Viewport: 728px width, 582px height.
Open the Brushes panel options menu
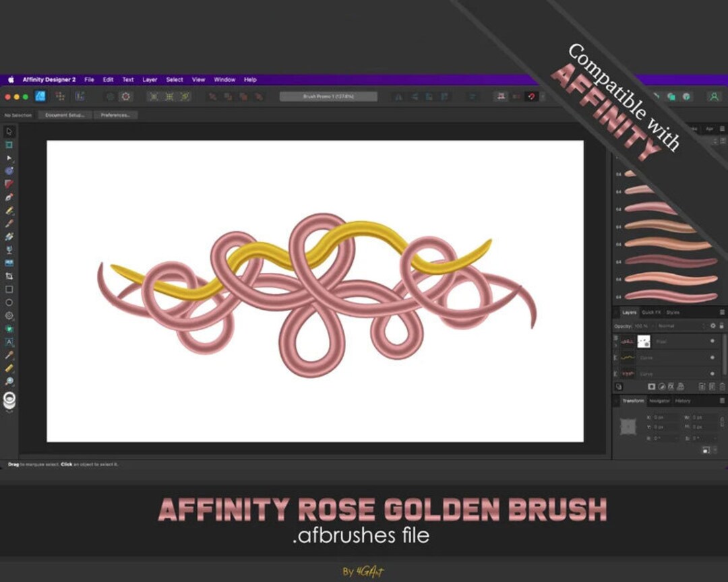722,129
